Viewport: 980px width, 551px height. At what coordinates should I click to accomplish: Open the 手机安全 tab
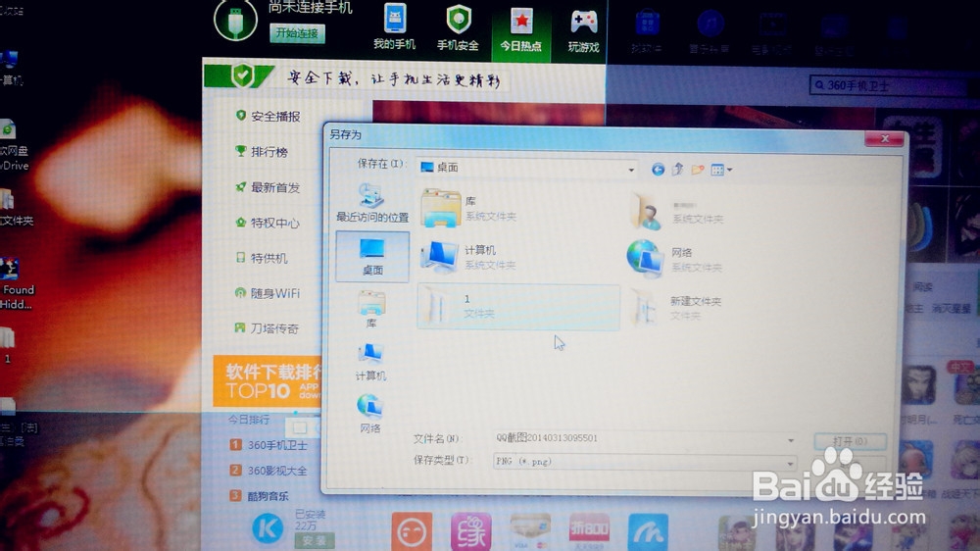pos(458,27)
